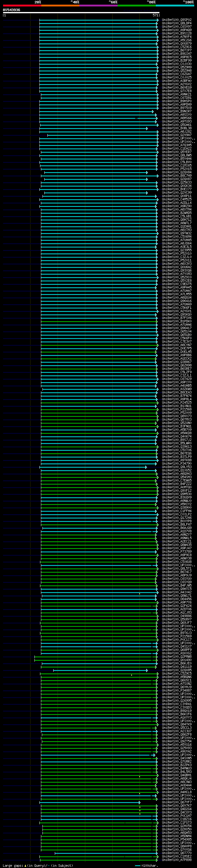Image resolution: width=197 pixels, height=868 pixels.
Task: Open hit UniRef100_C7E3V7
Action: (x=176, y=341)
